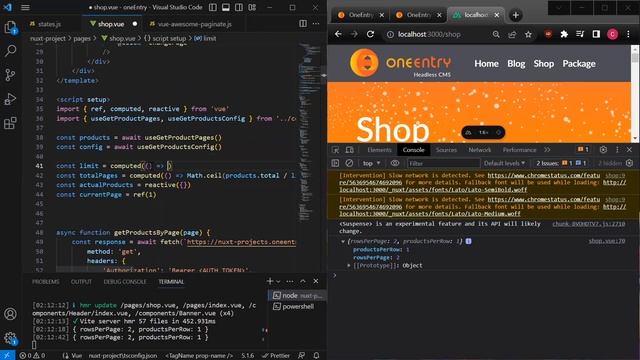Maximize the terminal panel with chevron
This screenshot has width=640, height=360.
303,281
